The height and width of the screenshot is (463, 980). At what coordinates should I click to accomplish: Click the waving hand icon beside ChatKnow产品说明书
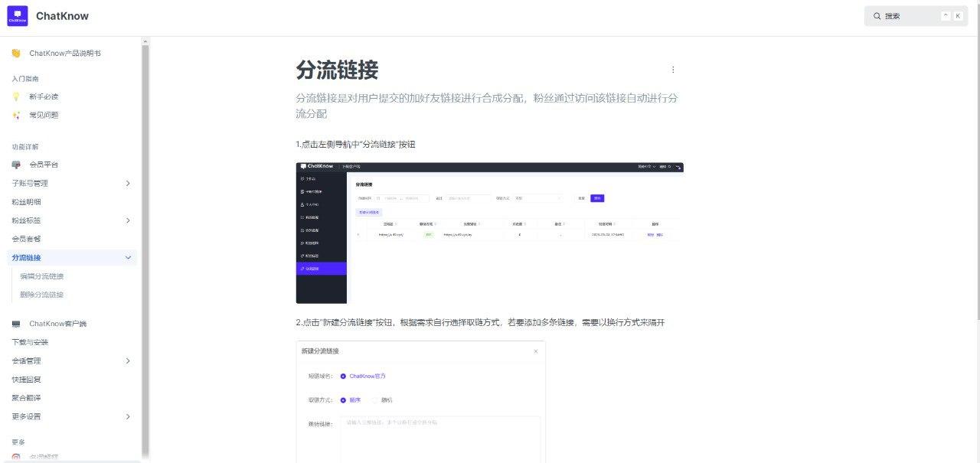16,54
